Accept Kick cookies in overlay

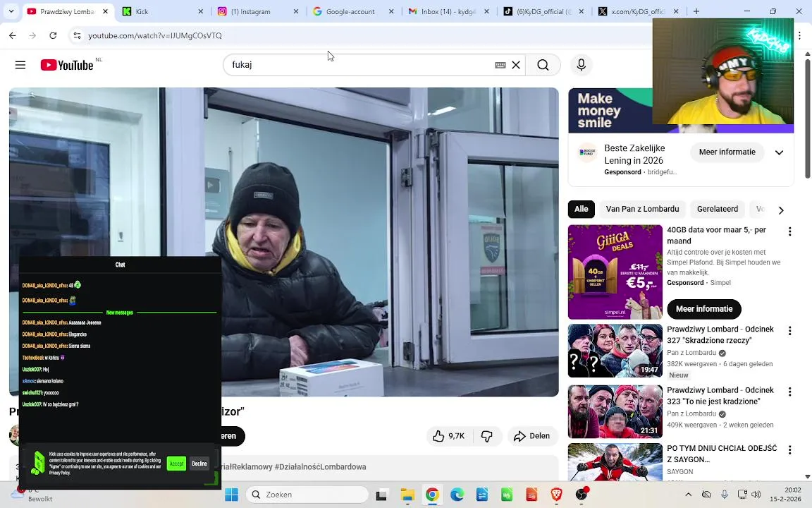[176, 464]
